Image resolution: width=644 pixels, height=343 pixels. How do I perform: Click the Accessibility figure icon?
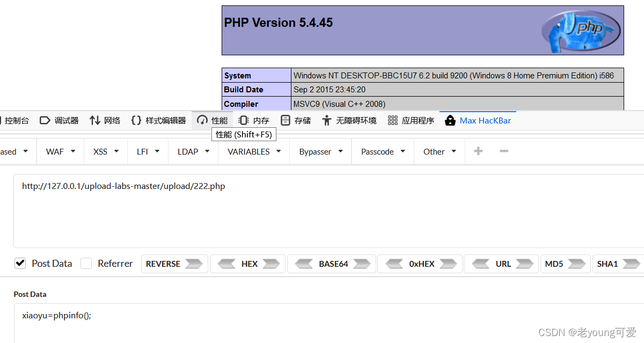point(327,120)
